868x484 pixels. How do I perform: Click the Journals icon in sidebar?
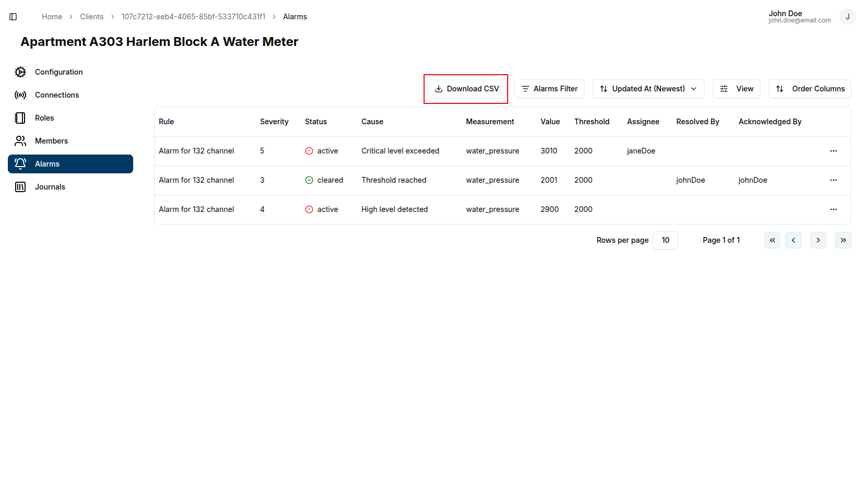pyautogui.click(x=20, y=186)
